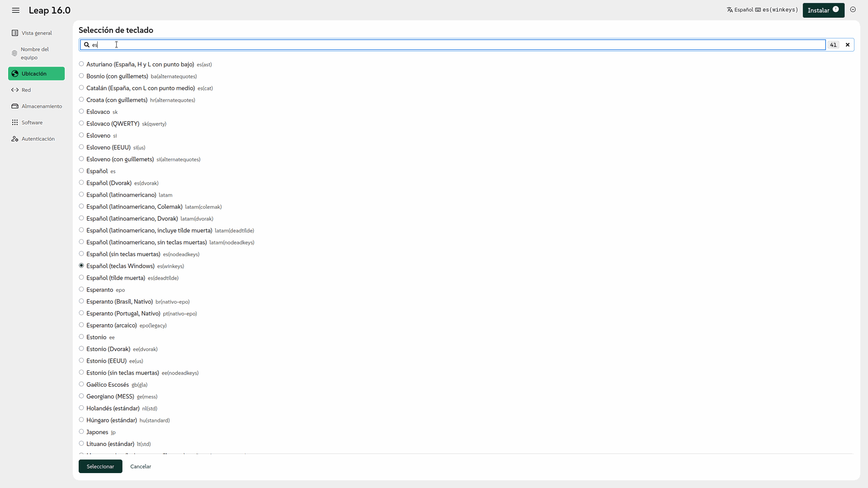
Task: Clear the search with the X icon
Action: pos(848,45)
